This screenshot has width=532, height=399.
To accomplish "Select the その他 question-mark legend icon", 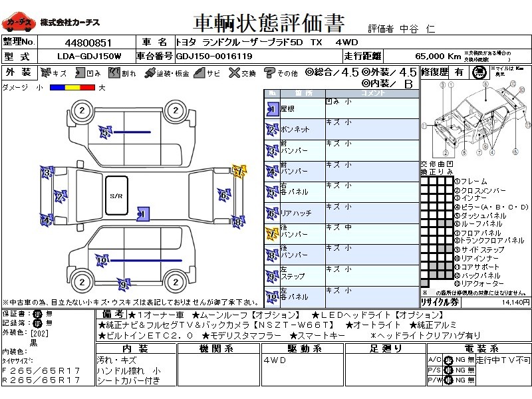I will [269, 72].
